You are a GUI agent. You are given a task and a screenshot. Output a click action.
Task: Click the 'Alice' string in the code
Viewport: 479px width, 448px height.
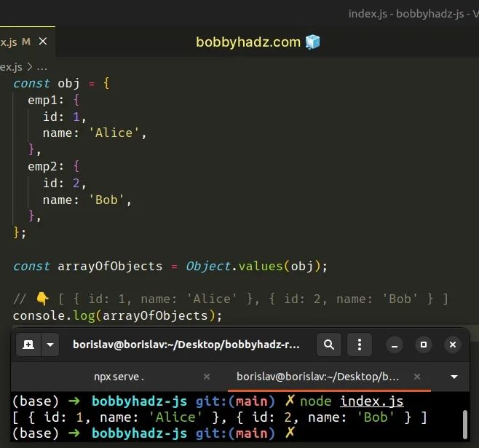tap(114, 133)
